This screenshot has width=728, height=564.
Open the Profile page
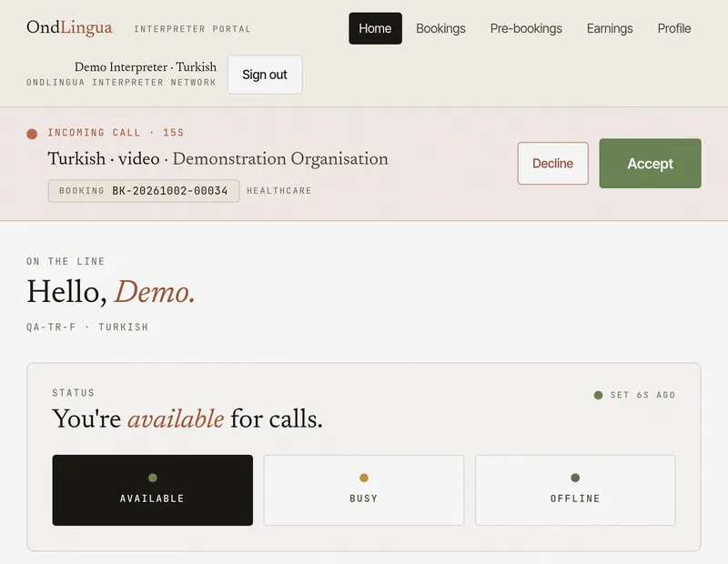click(x=674, y=28)
